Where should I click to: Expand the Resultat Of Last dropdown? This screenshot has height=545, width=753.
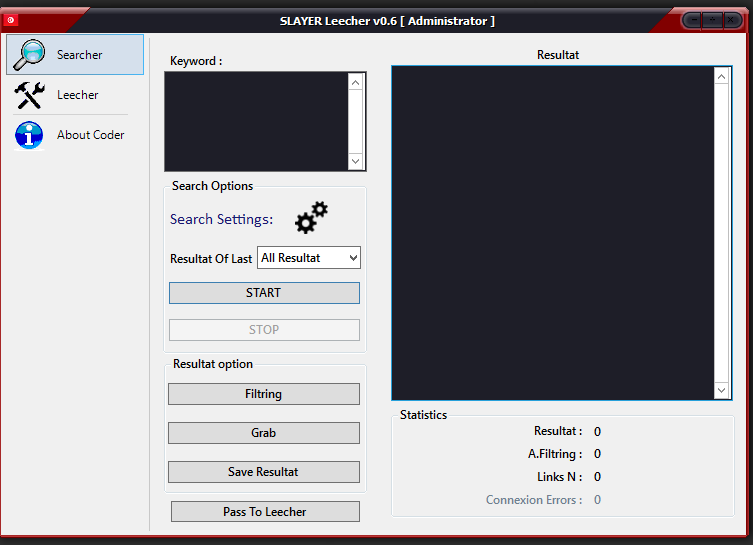(309, 258)
